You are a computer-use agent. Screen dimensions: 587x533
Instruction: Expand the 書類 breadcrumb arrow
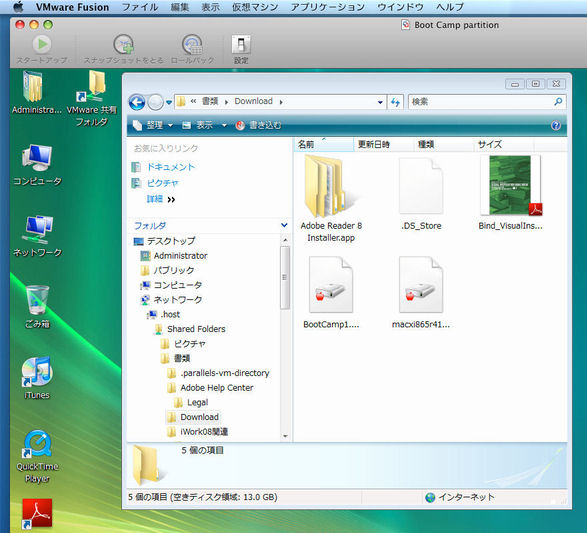click(x=226, y=102)
